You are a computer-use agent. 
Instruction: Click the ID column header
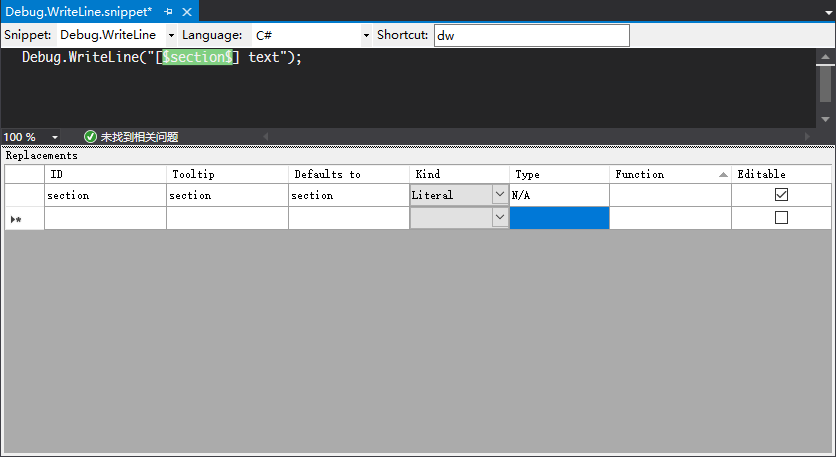[x=105, y=174]
